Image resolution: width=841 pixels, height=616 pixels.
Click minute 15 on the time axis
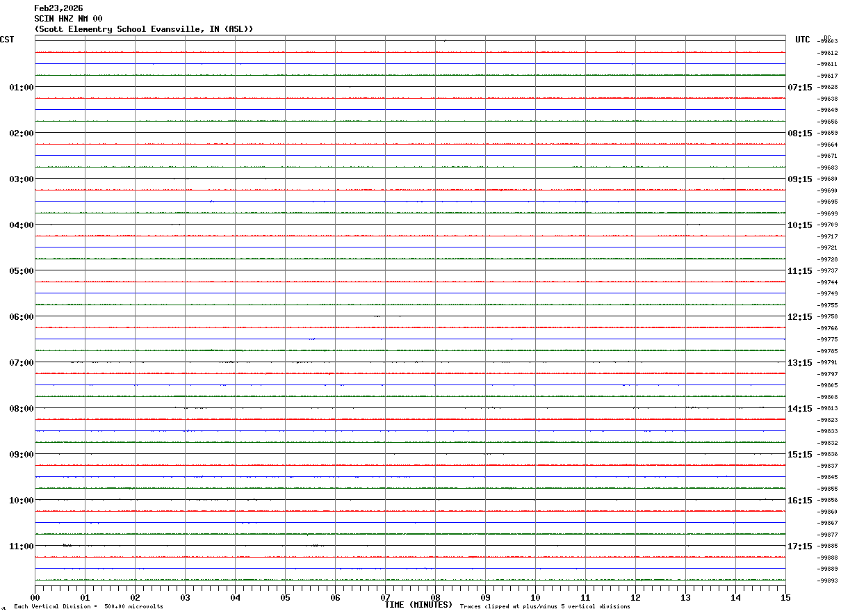[785, 597]
